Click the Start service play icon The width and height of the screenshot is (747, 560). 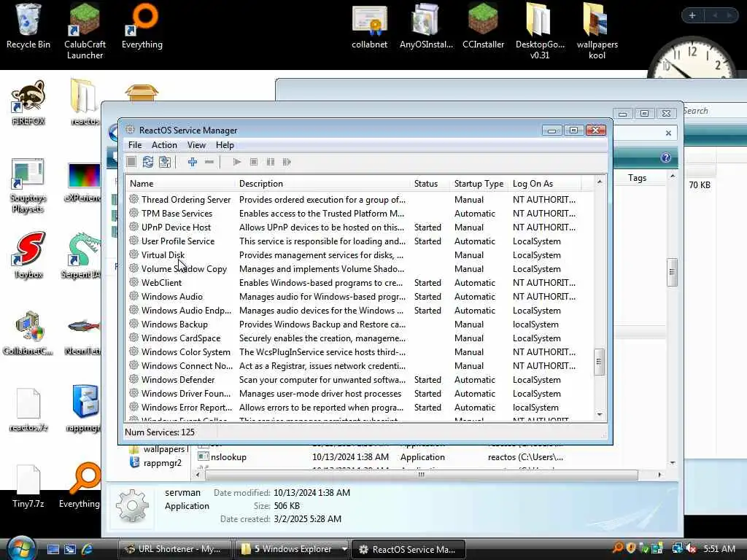[x=237, y=162]
